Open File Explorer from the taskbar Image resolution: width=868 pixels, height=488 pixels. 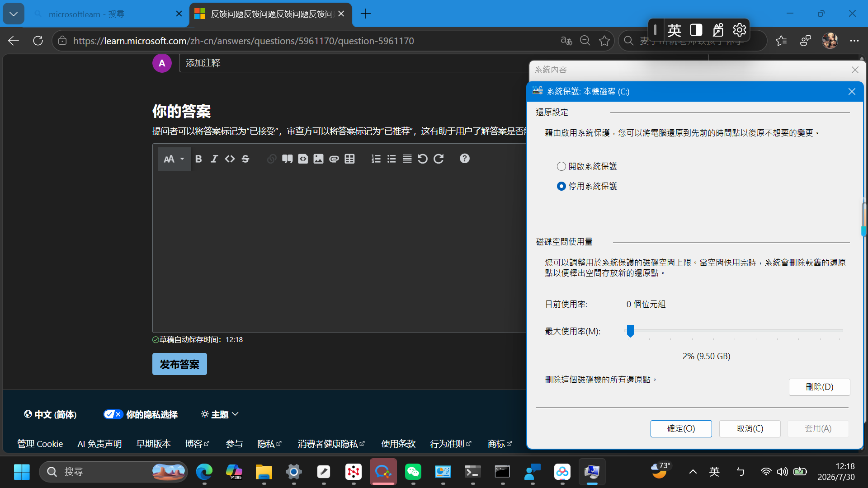pos(264,472)
